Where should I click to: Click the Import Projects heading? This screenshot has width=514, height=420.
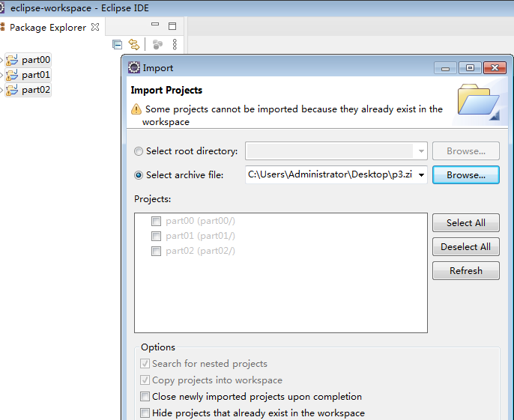(166, 90)
